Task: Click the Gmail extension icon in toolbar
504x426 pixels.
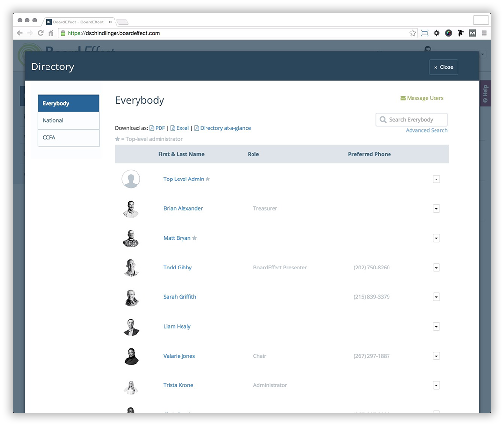Action: pos(472,33)
